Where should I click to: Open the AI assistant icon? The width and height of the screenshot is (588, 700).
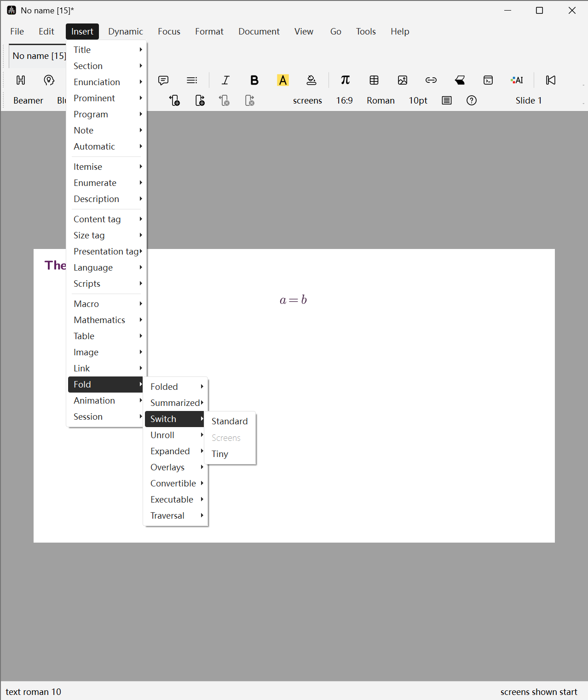pyautogui.click(x=517, y=80)
